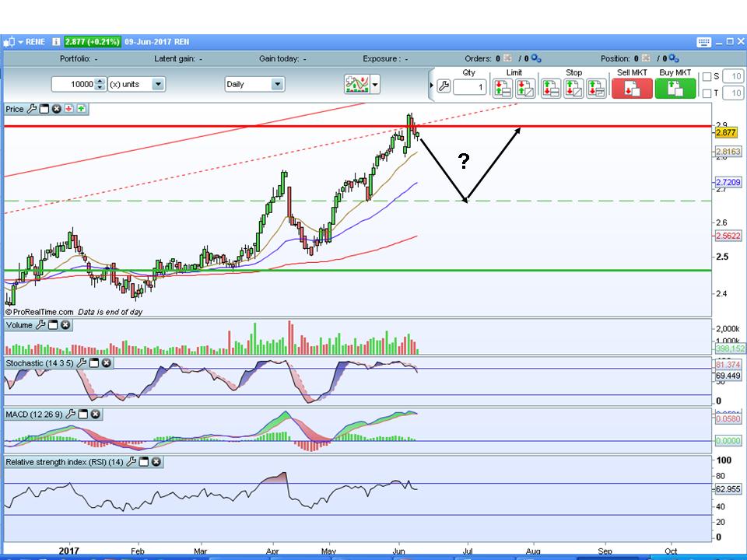The image size is (747, 560).
Task: Open trading toolbar wrench settings
Action: (444, 86)
